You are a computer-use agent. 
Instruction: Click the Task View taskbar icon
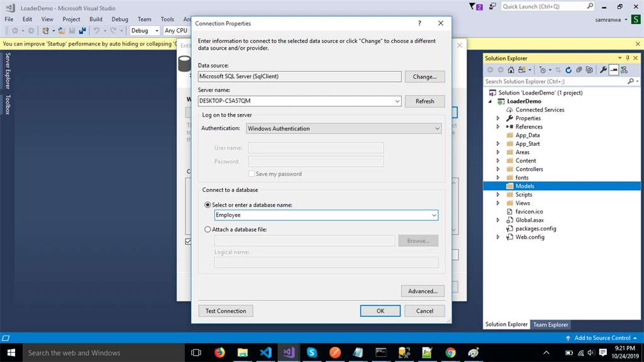point(196,353)
